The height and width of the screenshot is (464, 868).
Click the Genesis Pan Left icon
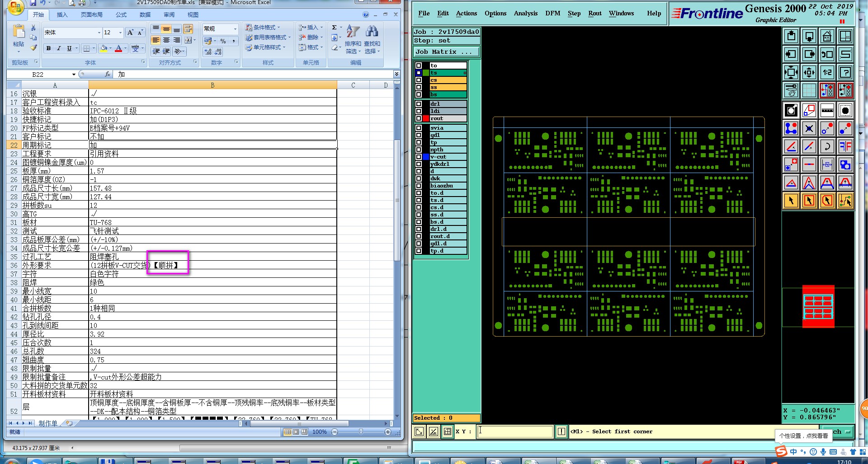(791, 54)
